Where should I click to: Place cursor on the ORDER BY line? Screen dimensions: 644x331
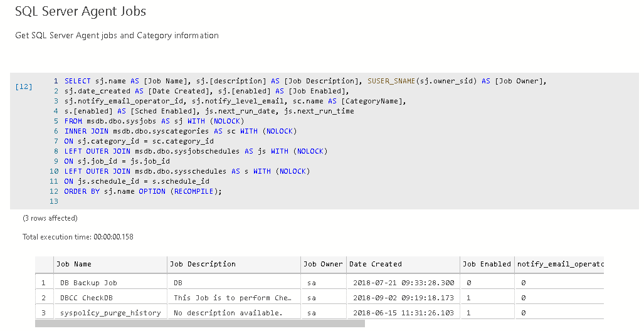click(x=143, y=191)
